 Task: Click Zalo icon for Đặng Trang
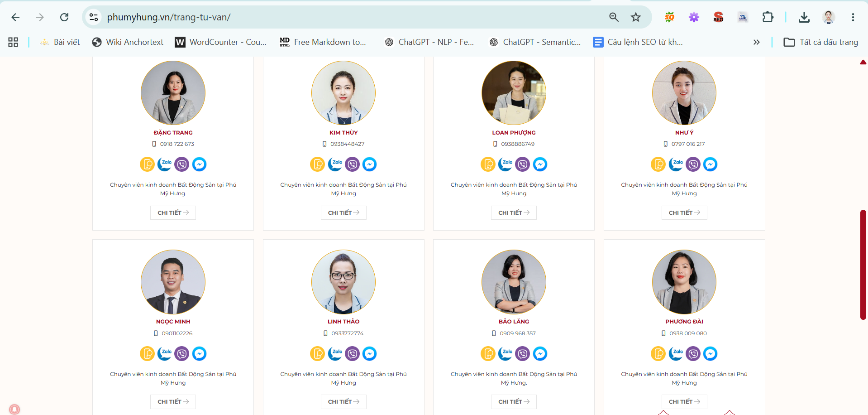[165, 164]
